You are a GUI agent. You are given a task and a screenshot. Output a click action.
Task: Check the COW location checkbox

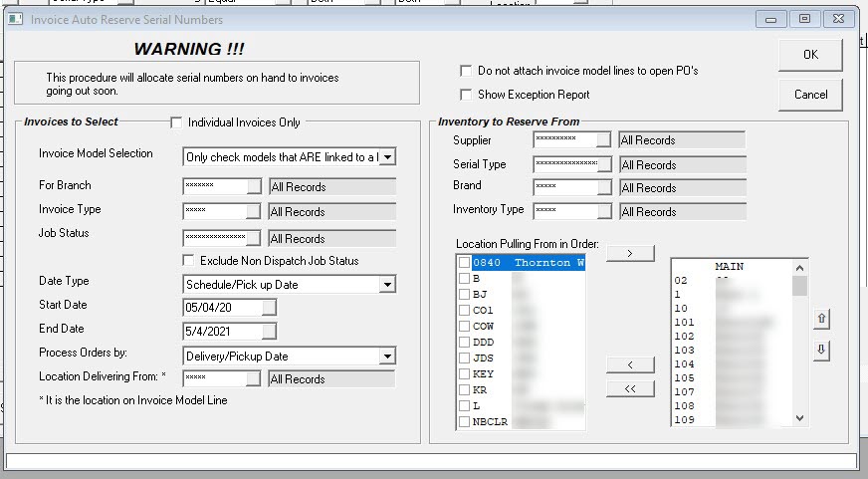coord(465,327)
